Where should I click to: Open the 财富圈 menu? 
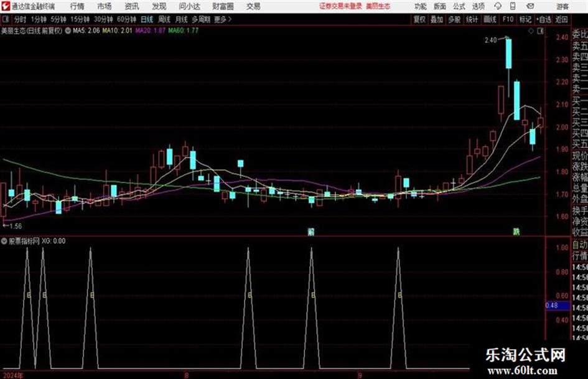[223, 6]
